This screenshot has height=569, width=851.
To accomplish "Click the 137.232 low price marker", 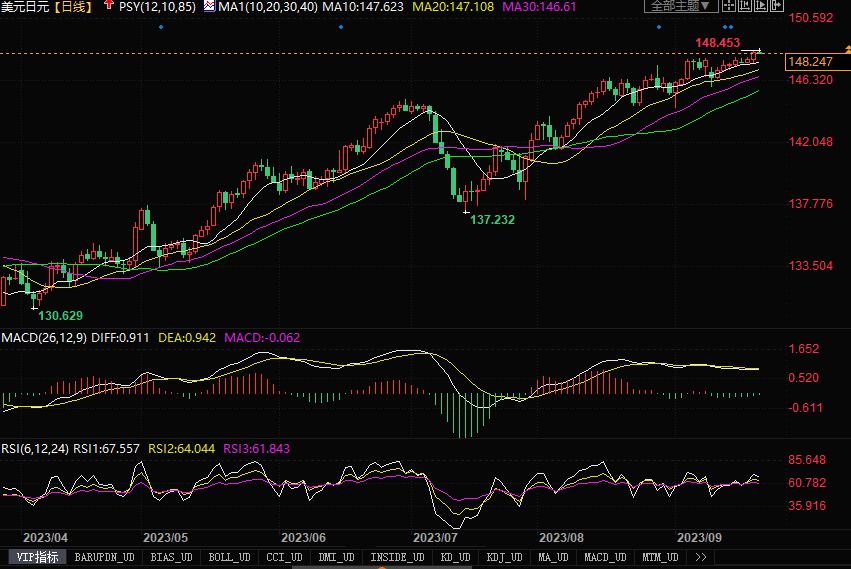I will click(x=492, y=219).
